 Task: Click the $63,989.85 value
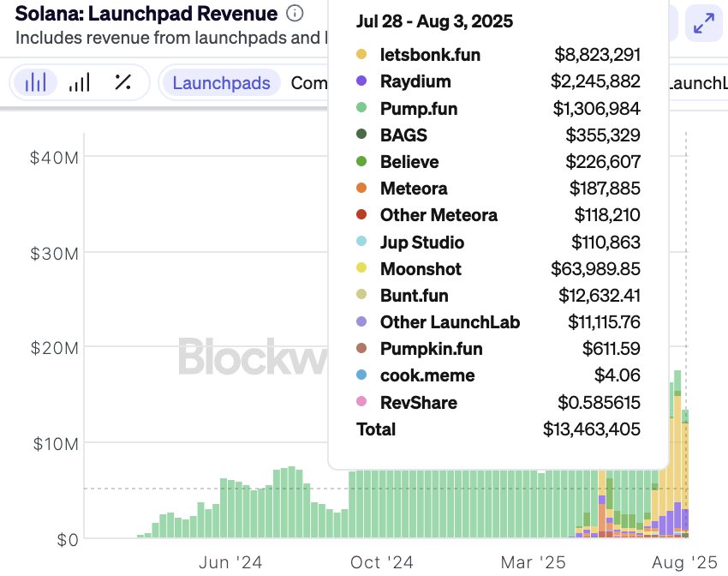tap(596, 268)
